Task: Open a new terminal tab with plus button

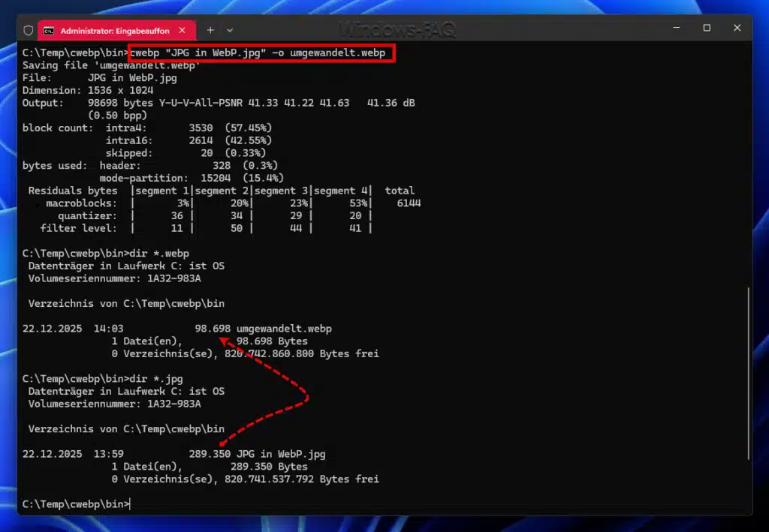Action: (x=210, y=30)
